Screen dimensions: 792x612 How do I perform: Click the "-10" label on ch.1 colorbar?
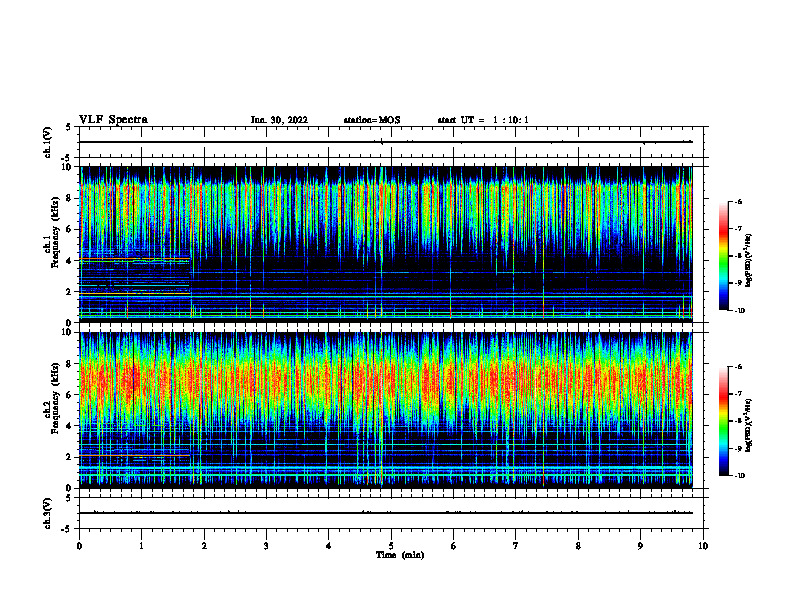coord(739,310)
